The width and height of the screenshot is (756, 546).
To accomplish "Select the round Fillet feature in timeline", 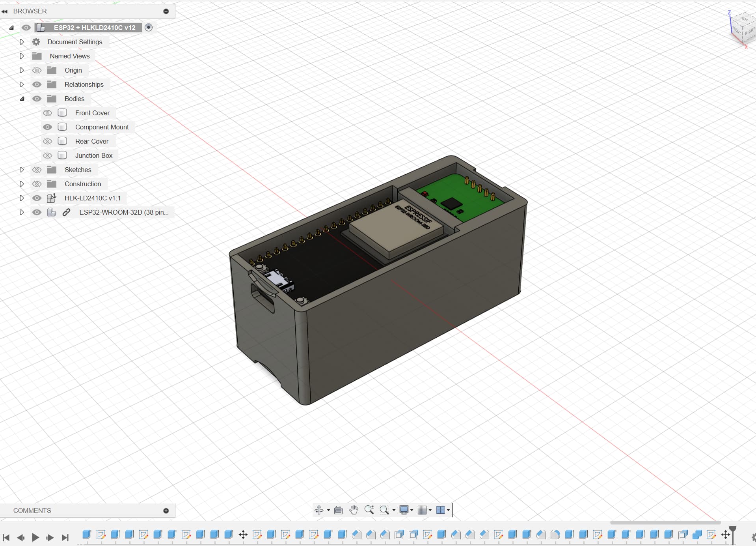I will point(555,535).
